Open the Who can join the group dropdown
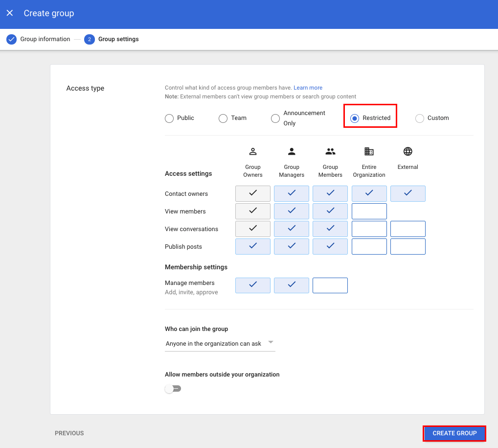 220,344
